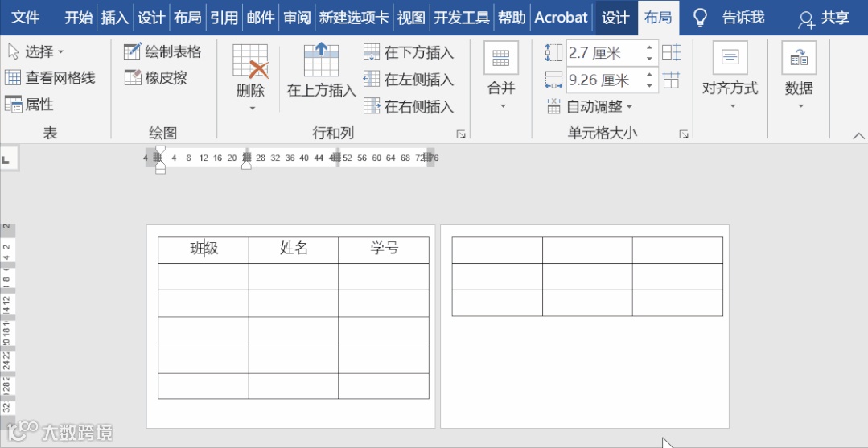Open the 帮助 tab
Viewport: 868px width, 448px height.
(x=512, y=18)
